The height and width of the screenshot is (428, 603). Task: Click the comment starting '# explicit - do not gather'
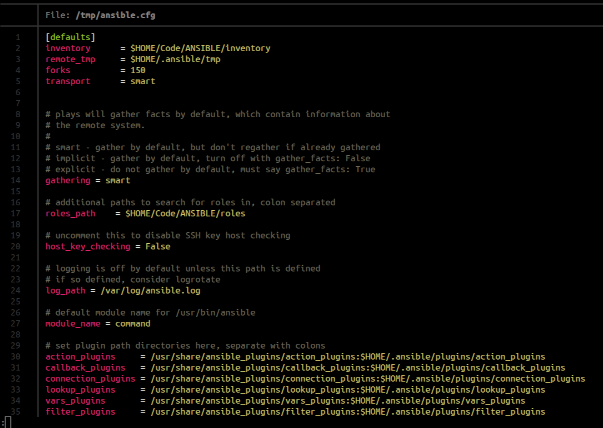[x=210, y=170]
